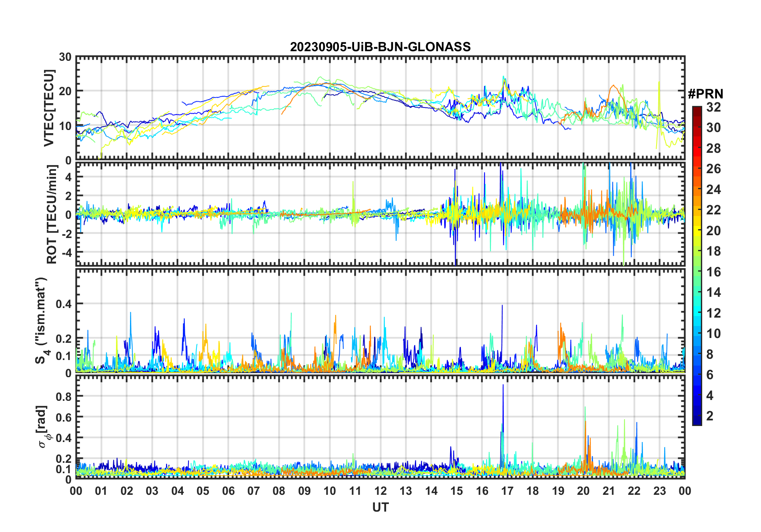761x532 pixels.
Task: Click the 0.8 tick on sigma-phi axis
Action: [x=64, y=396]
